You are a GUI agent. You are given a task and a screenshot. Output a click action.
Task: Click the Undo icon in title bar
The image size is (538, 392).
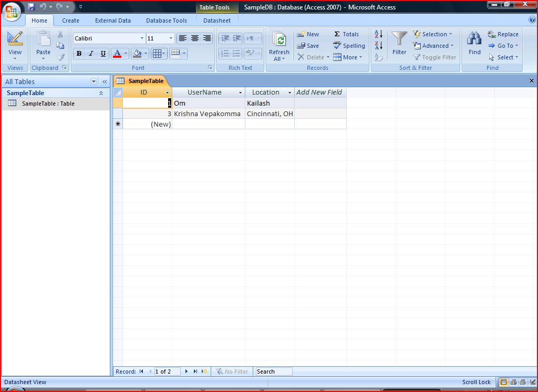(43, 6)
